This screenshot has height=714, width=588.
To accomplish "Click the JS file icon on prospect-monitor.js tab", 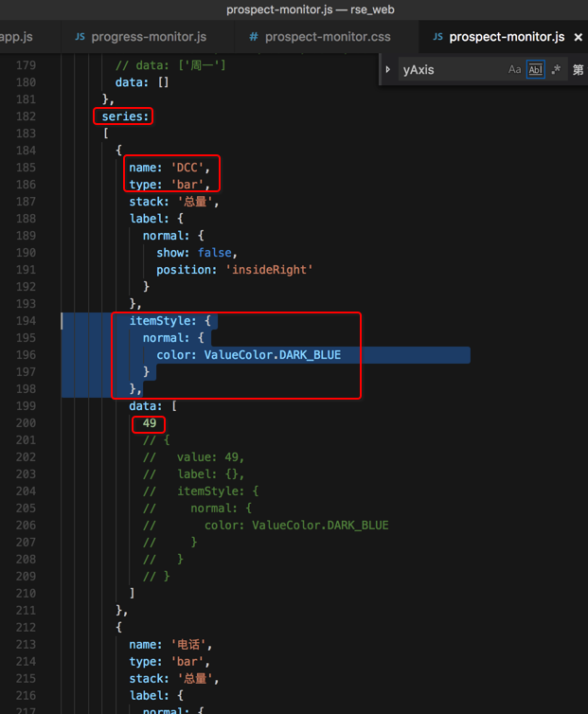I will (x=437, y=37).
